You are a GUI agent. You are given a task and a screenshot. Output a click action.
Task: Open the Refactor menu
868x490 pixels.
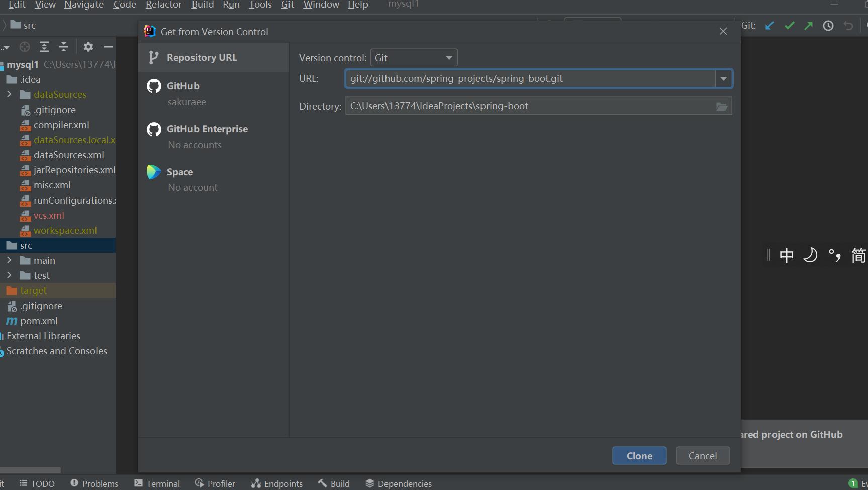[164, 5]
